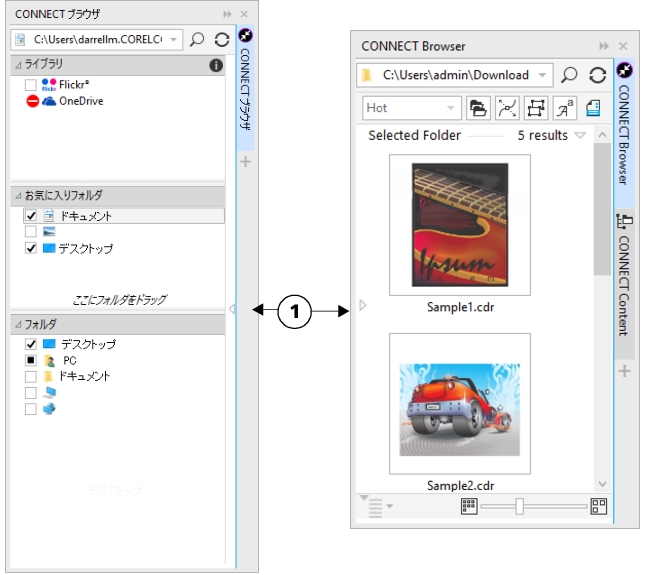Screen dimensions: 648x575
Task: Click the search magnifier in the CONNECT ブラウザ panel
Action: [x=197, y=39]
